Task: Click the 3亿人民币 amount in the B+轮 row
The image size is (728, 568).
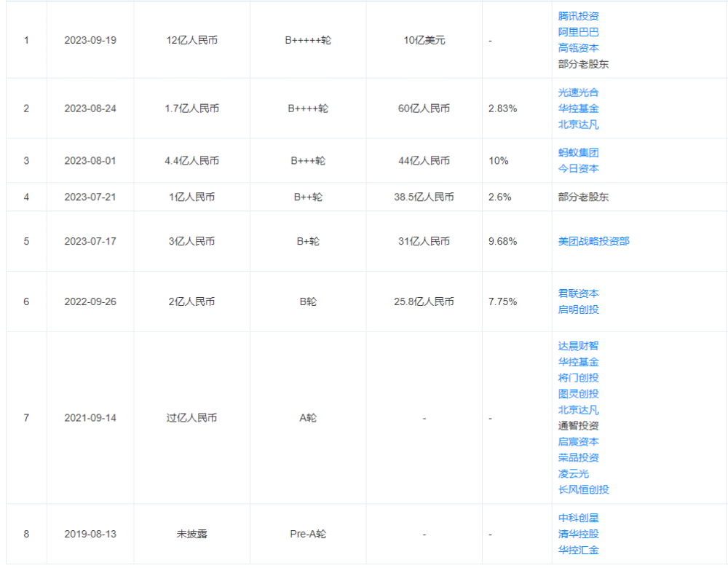Action: (191, 242)
